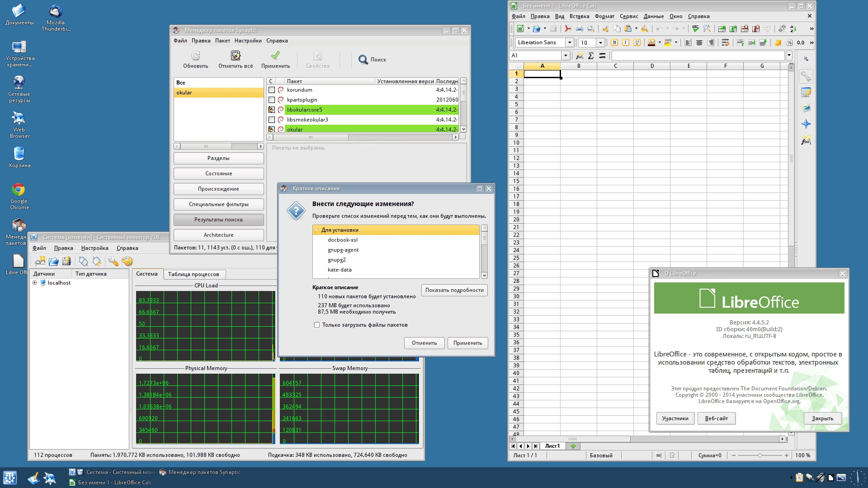Open the Properties wrench icon in Calc sidebar
868x488 pixels.
point(806,76)
